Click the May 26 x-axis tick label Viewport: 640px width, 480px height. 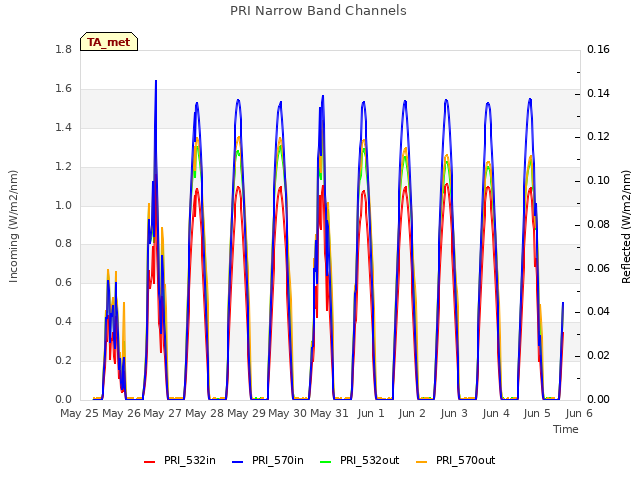(x=121, y=413)
